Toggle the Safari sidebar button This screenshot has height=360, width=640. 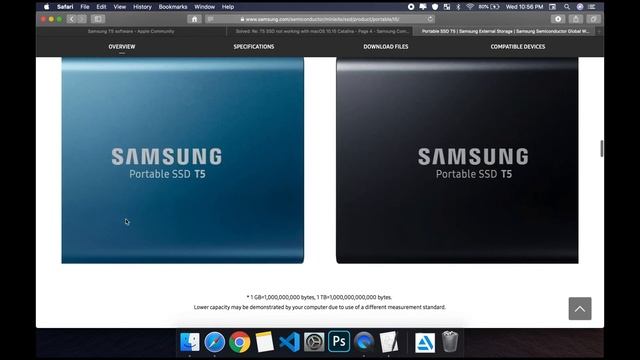[x=98, y=19]
